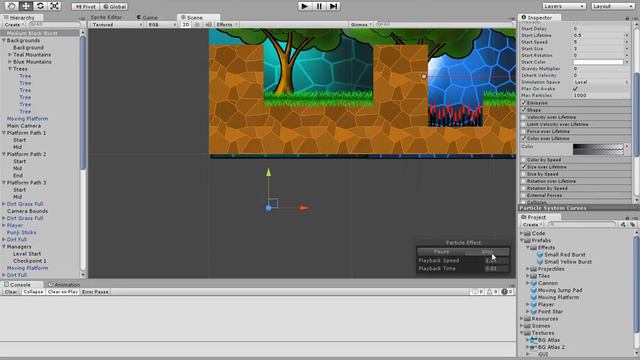This screenshot has height=360, width=640.
Task: Open the Hierarchy Create menu
Action: coord(14,25)
